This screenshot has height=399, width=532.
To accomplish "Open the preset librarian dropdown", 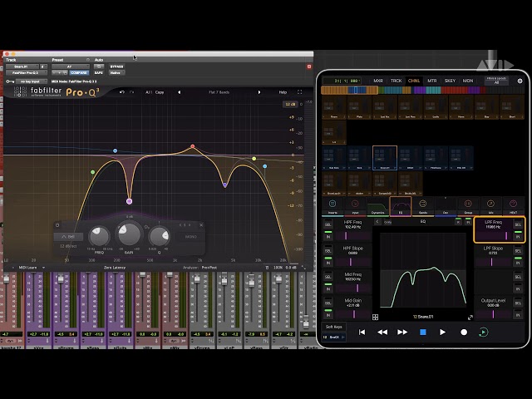I will pyautogui.click(x=70, y=66).
